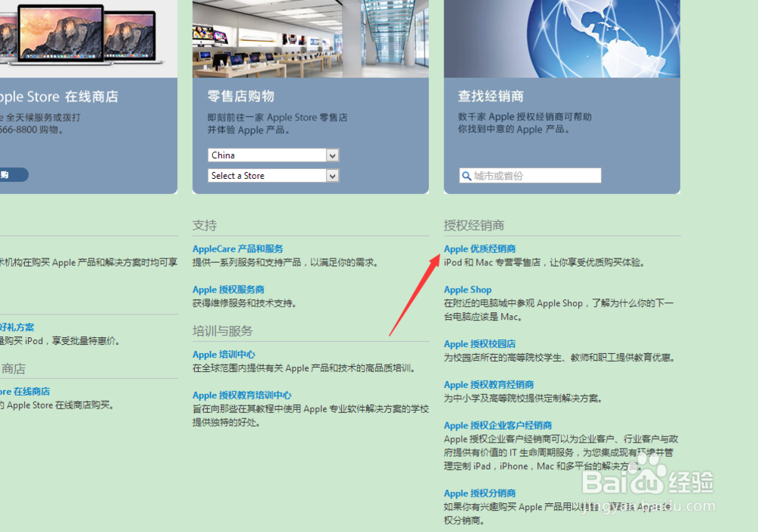Open Apple 授权企业客户经销商 link

497,425
